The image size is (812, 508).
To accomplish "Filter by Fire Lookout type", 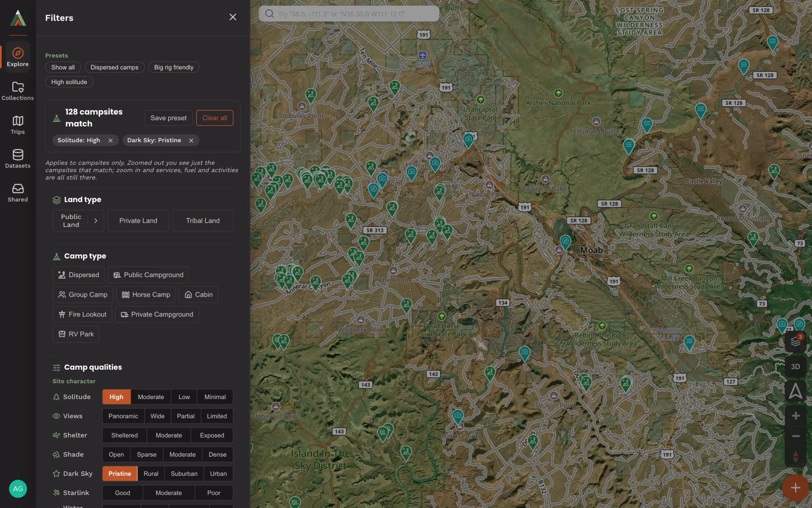I will (82, 315).
